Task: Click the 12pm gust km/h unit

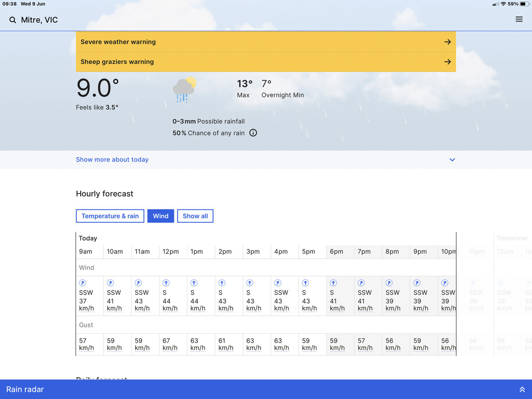Action: point(170,348)
